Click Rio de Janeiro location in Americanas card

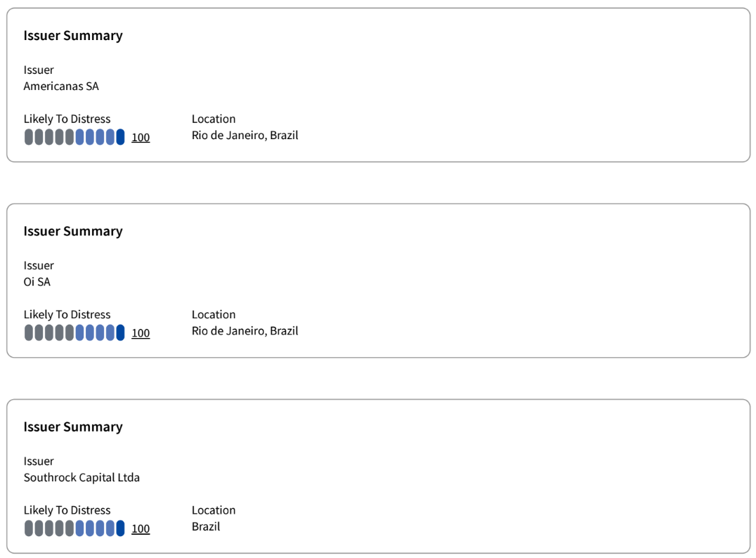click(245, 135)
